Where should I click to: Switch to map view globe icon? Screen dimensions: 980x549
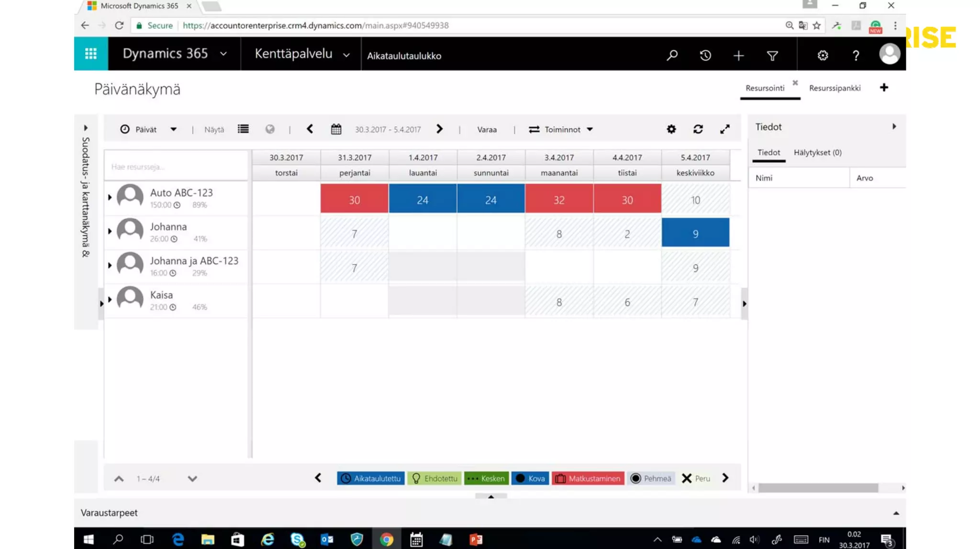point(270,129)
